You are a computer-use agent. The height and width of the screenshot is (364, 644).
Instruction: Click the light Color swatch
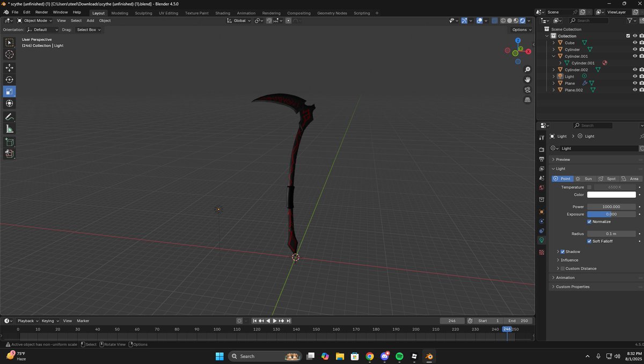pos(611,195)
